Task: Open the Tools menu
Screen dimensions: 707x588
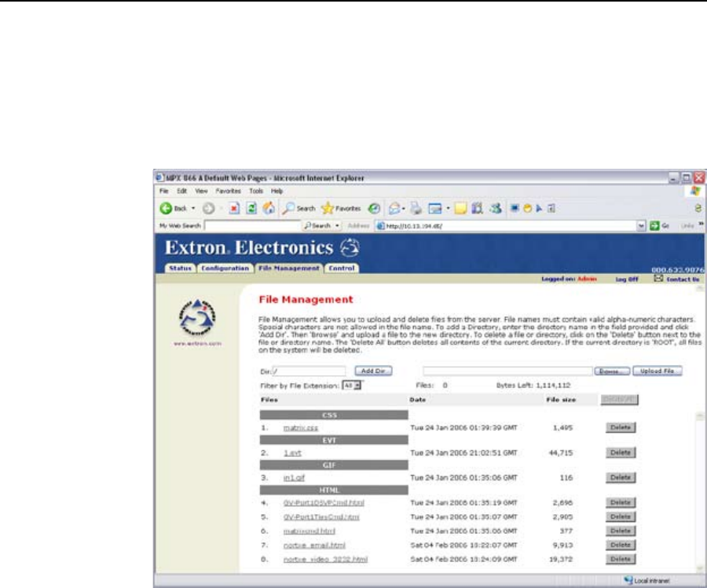Action: tap(256, 191)
